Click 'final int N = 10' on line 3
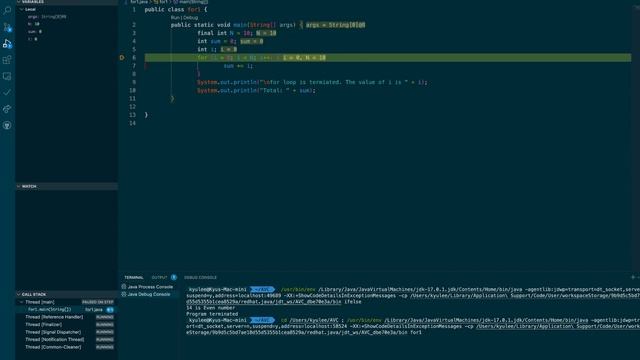Viewport: 640px width, 360px height. [224, 33]
